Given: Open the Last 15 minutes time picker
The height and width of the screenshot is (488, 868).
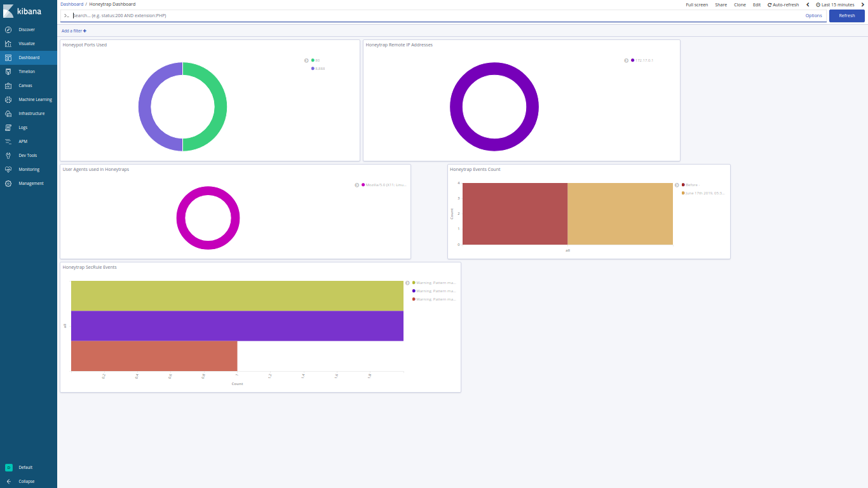Looking at the screenshot, I should (835, 4).
